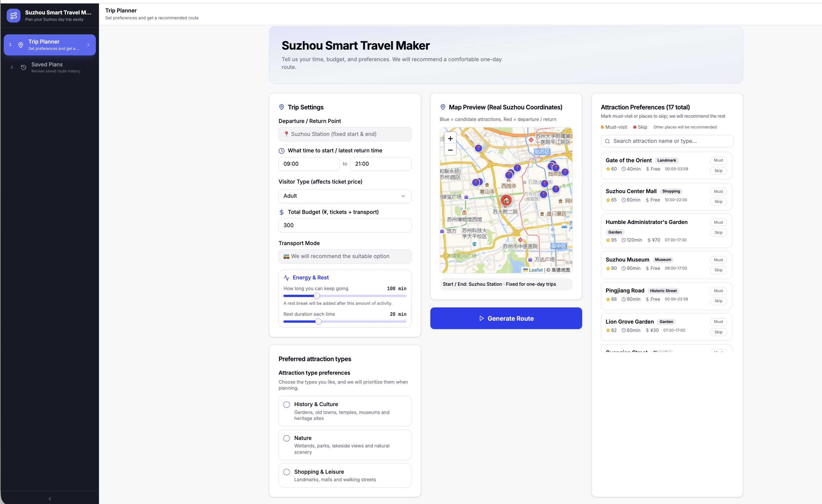
Task: Click the Museum tag on Suzhou Museum
Action: point(663,260)
